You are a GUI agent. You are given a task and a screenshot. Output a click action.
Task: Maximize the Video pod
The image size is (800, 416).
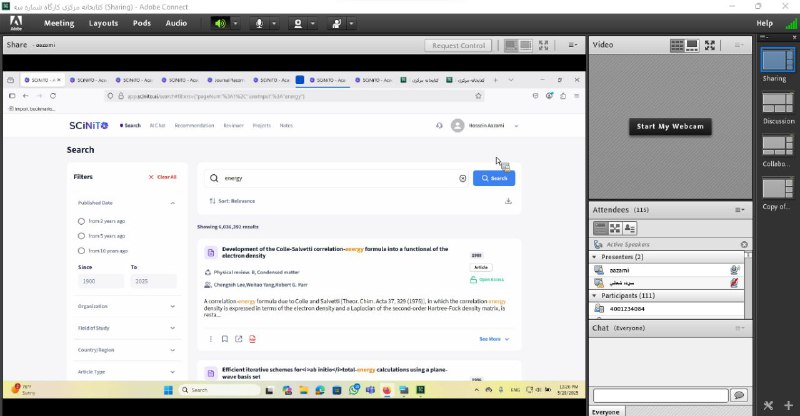pyautogui.click(x=710, y=45)
